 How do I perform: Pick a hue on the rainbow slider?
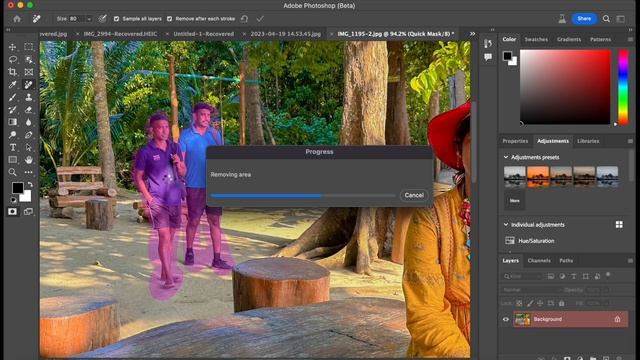[x=623, y=87]
